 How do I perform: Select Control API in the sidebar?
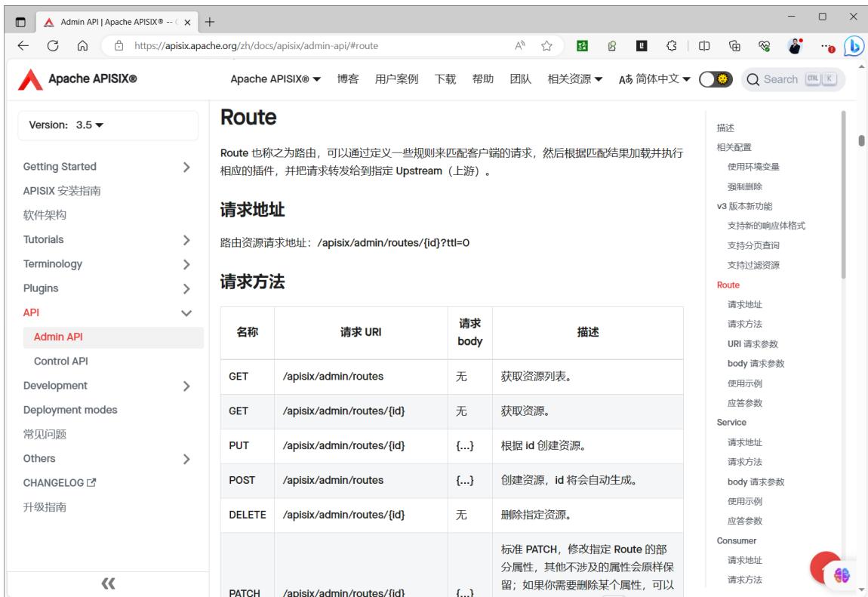[61, 362]
